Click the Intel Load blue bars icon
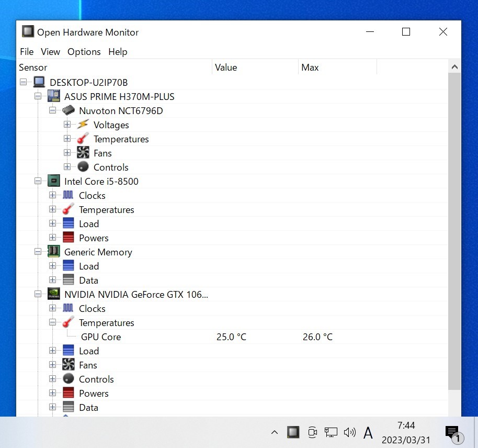Screen dimensions: 478x448 [69, 223]
